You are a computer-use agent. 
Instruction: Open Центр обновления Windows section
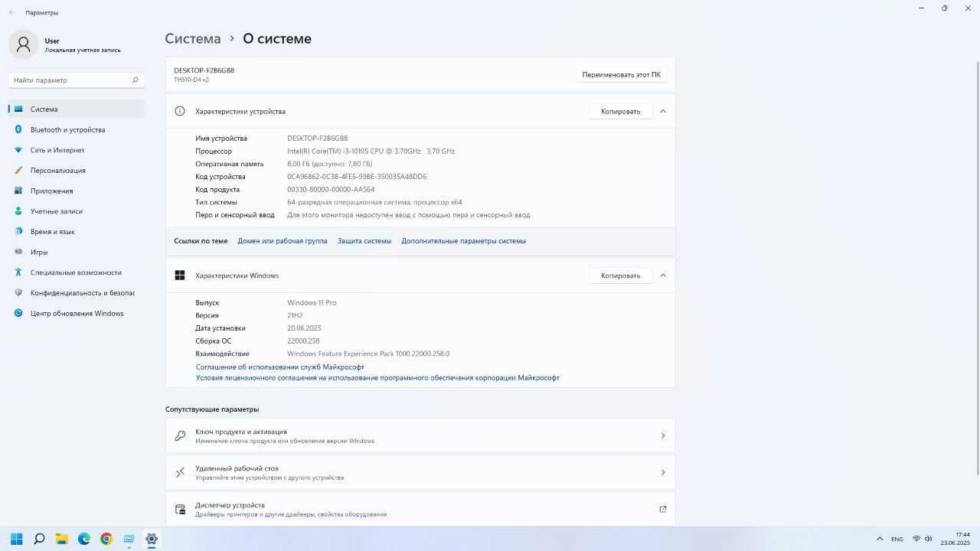[x=77, y=313]
